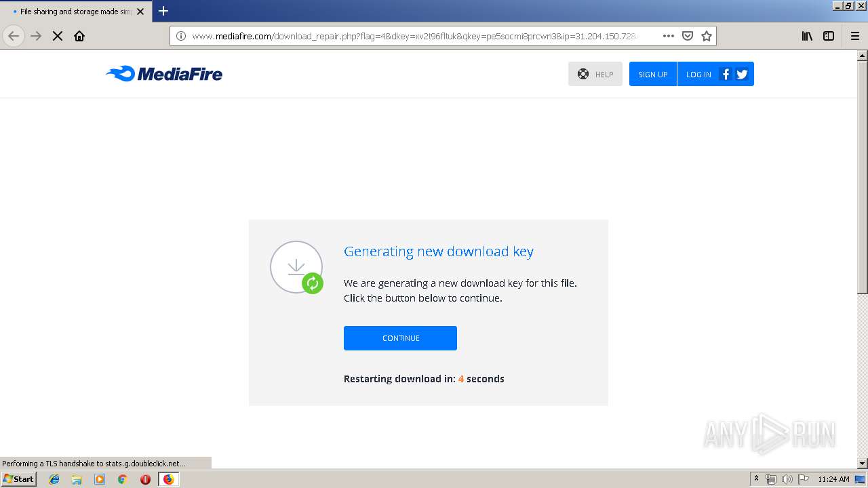Launch Internet Explorer from taskbar
Image resolution: width=868 pixels, height=488 pixels.
tap(54, 479)
